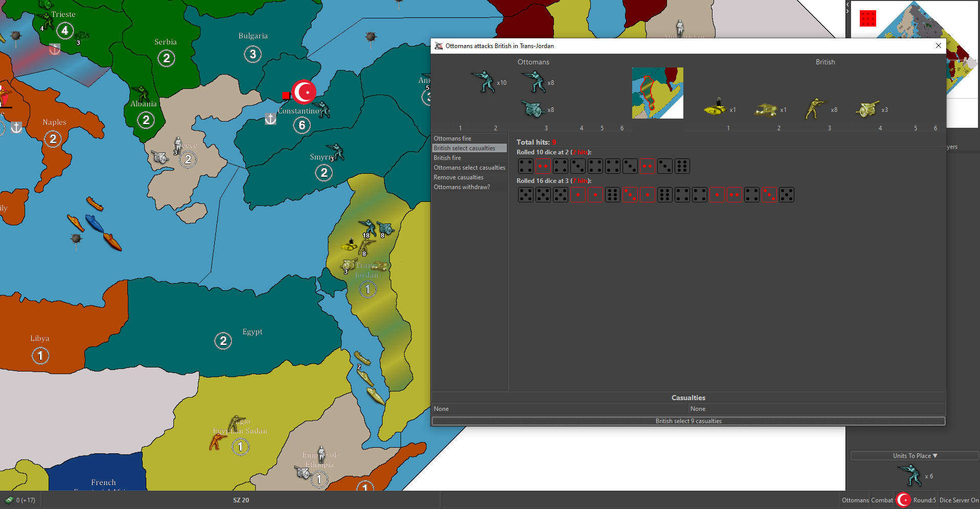Click the red viewport square on the minimap
The image size is (980, 509).
coord(868,18)
